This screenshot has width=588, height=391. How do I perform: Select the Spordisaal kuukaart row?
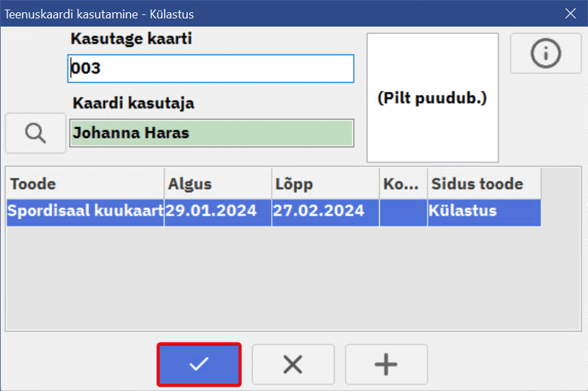(85, 212)
